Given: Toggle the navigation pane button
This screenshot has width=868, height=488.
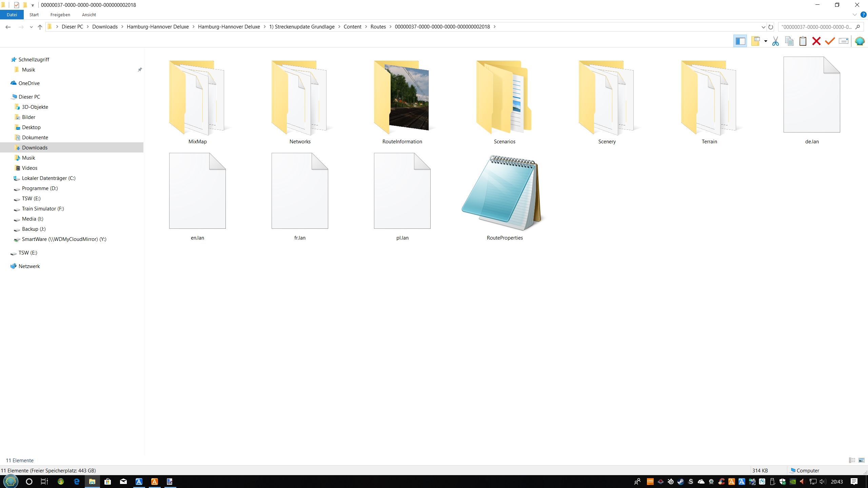Looking at the screenshot, I should click(x=740, y=41).
